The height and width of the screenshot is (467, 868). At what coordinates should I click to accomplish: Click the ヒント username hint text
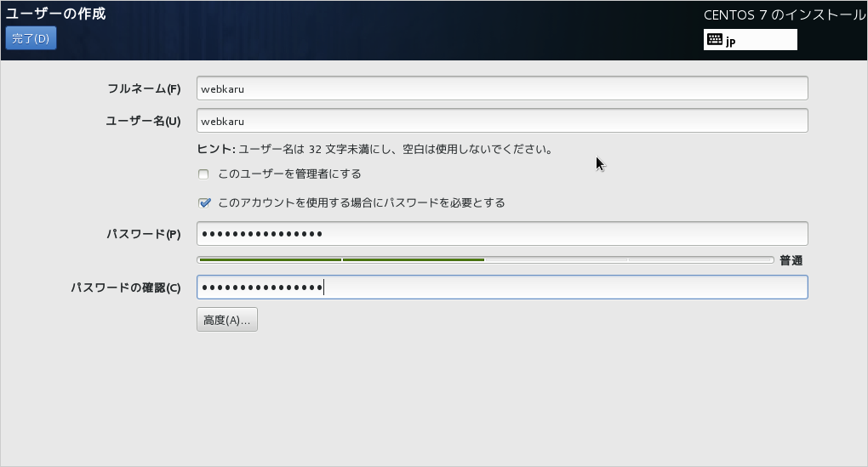tap(374, 150)
